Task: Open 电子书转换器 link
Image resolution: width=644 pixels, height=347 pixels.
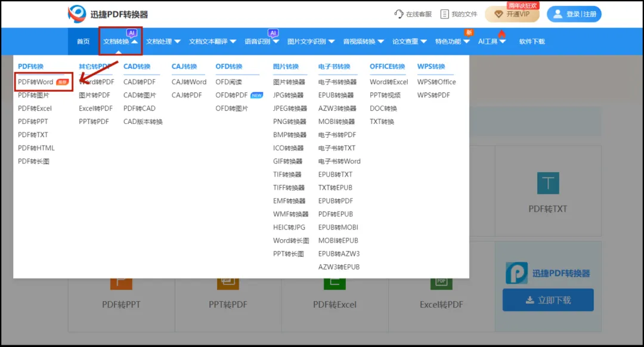Action: click(x=338, y=82)
